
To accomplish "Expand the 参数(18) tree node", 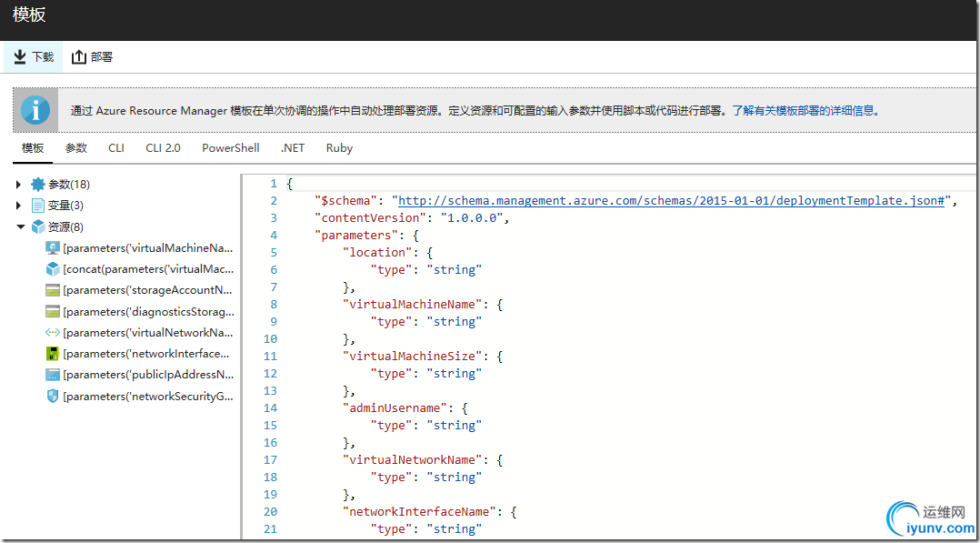I will tap(19, 184).
